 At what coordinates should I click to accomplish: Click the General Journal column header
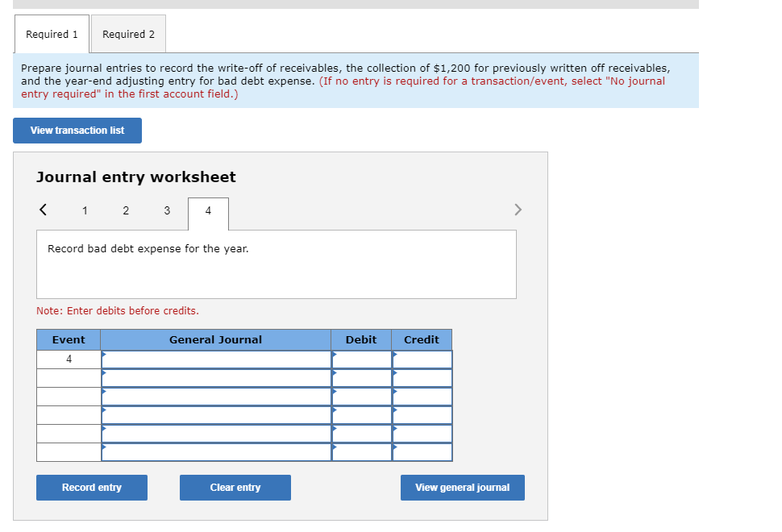215,340
